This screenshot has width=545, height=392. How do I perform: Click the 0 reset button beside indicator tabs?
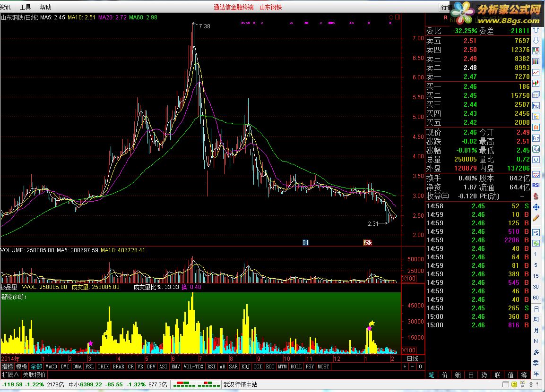[420, 366]
